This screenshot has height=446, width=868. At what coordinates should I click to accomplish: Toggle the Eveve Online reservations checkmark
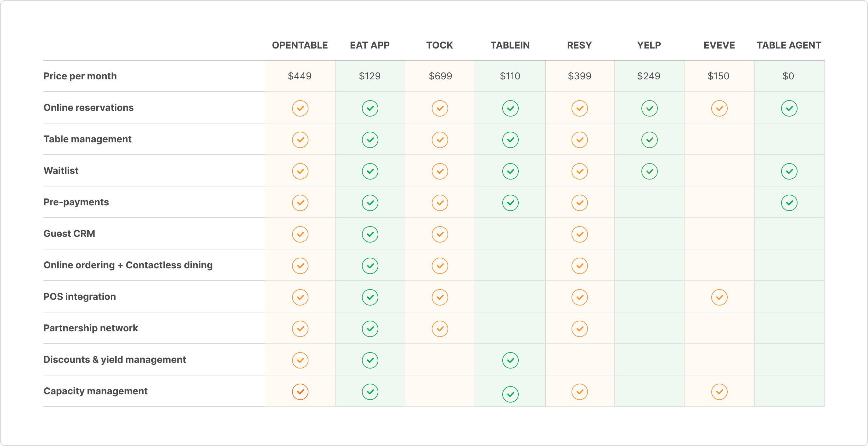pos(719,108)
